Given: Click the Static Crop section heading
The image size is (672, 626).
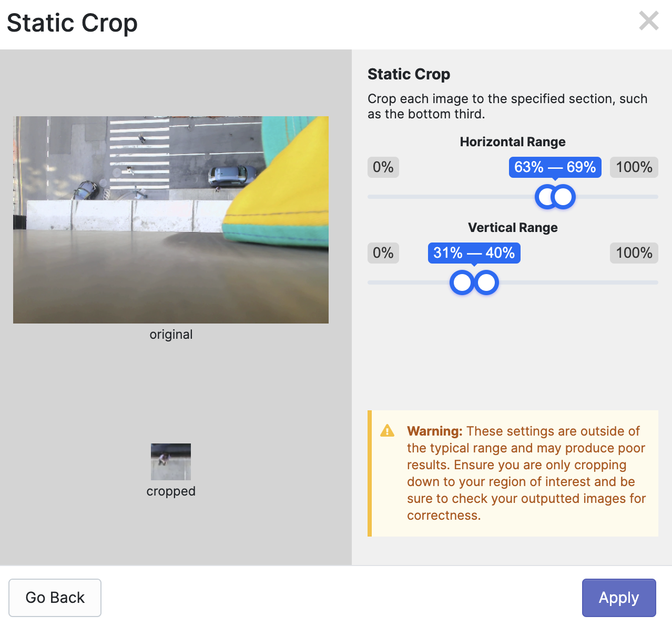Looking at the screenshot, I should pos(409,74).
